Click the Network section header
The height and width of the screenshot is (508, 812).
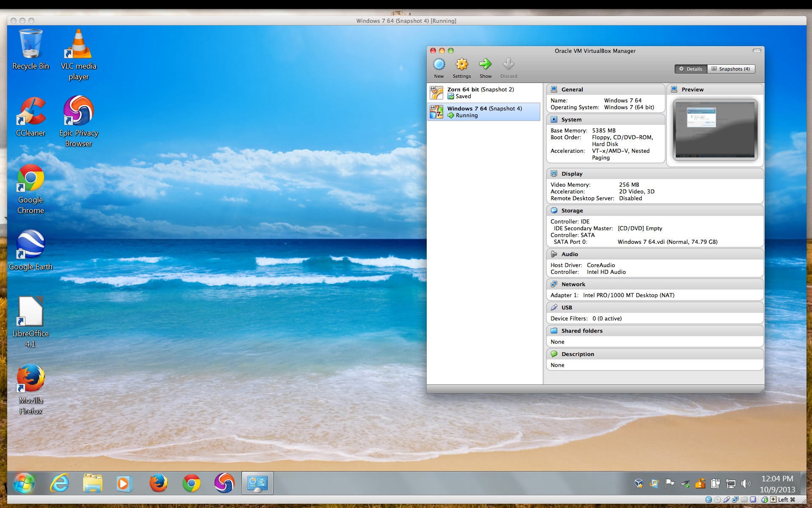click(573, 284)
